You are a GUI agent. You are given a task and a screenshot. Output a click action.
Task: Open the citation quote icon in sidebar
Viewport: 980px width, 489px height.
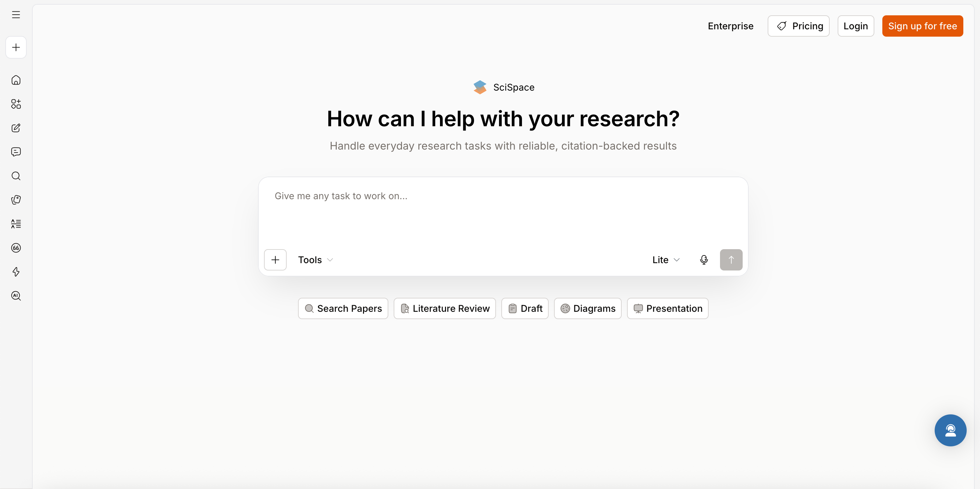[16, 248]
